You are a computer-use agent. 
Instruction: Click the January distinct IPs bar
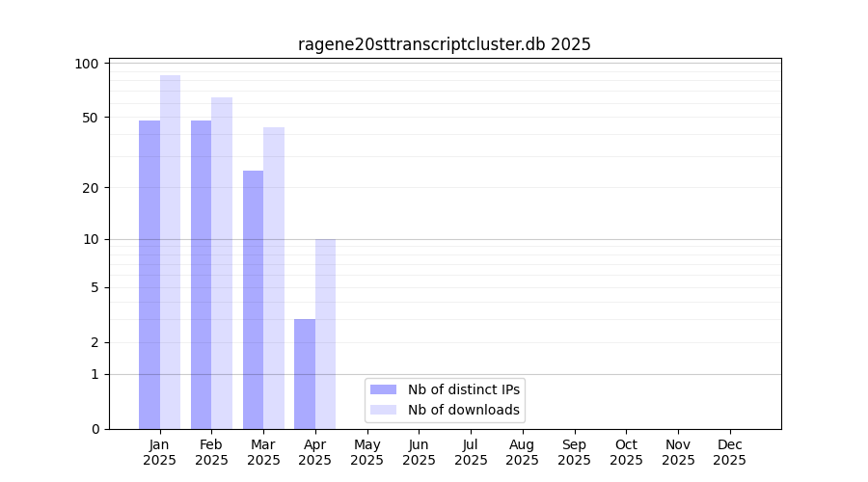click(x=149, y=275)
